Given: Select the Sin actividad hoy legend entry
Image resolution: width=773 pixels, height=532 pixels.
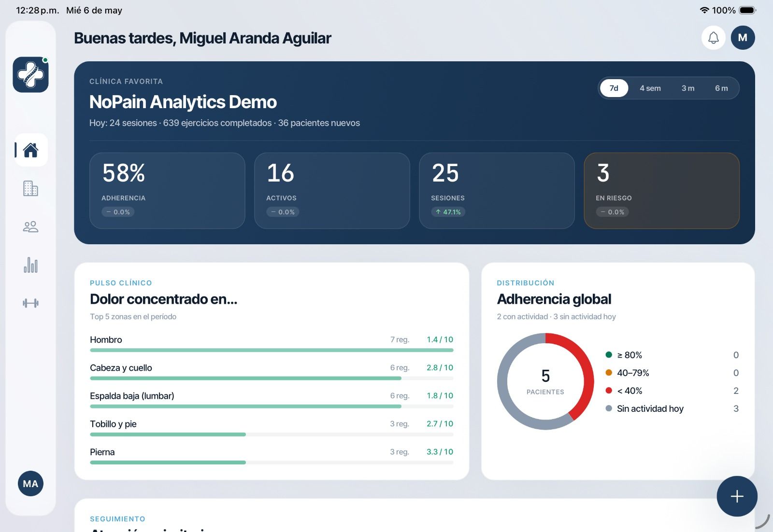Looking at the screenshot, I should click(672, 408).
